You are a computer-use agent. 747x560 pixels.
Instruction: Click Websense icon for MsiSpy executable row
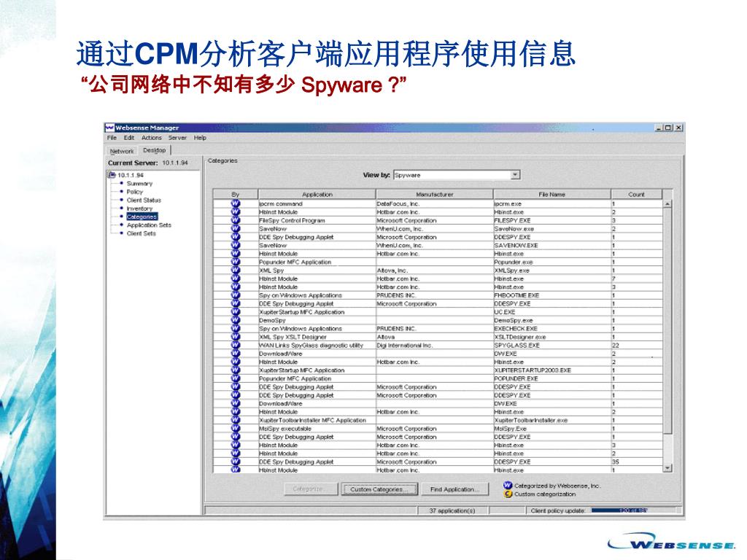[x=236, y=428]
